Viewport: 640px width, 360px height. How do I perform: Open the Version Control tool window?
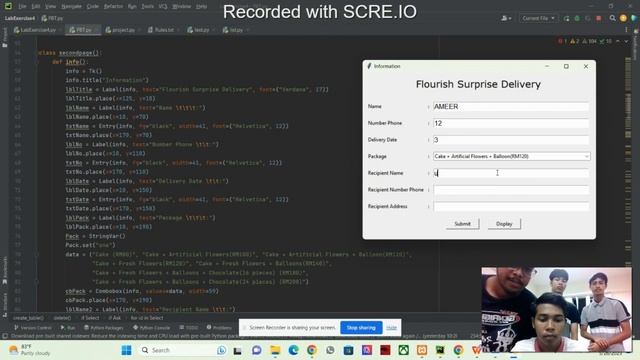(x=33, y=327)
